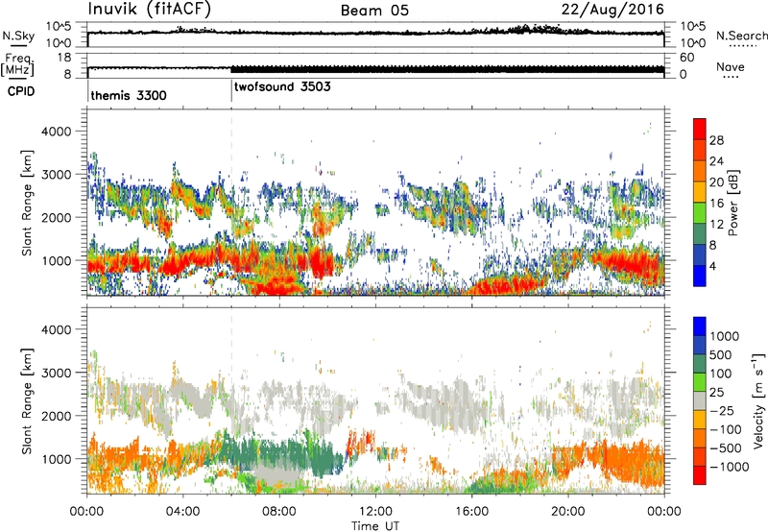This screenshot has width=768, height=532.
Task: Pick the teal power swatch between 8 and 12
Action: click(700, 234)
